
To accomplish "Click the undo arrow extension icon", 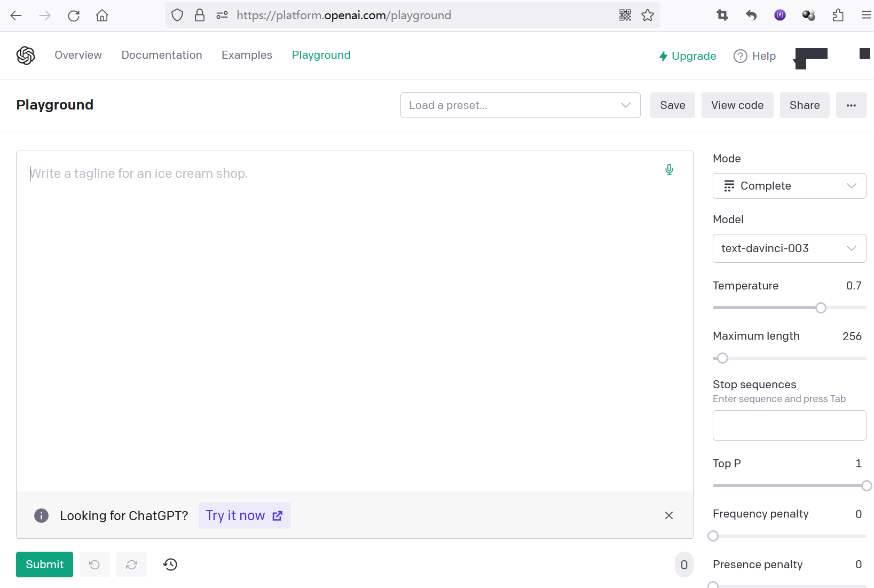I will (x=751, y=15).
